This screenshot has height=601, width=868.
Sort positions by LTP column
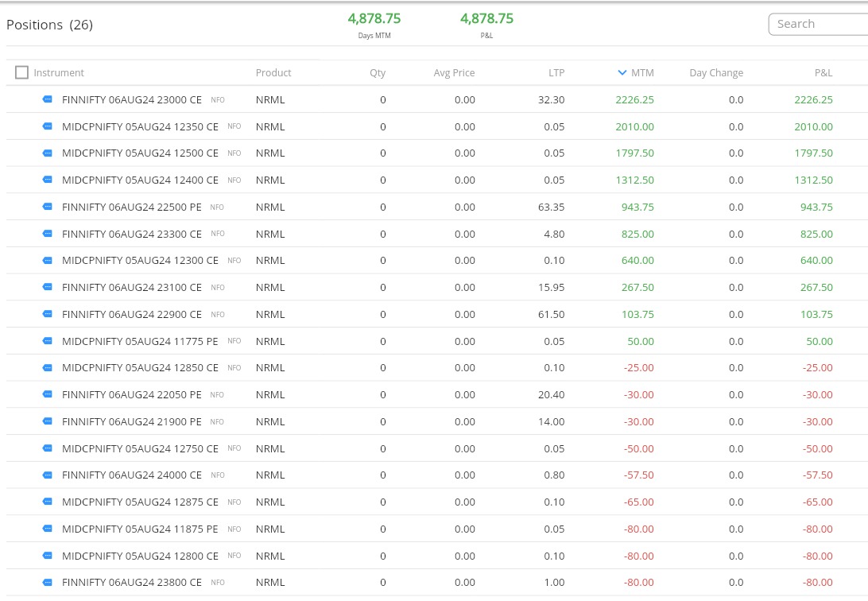556,72
